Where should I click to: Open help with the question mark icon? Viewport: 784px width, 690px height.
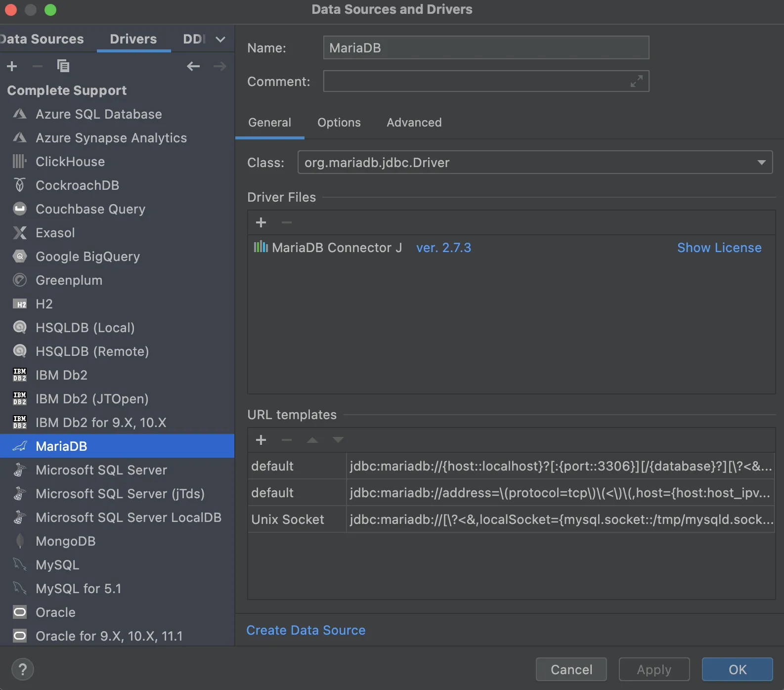coord(22,670)
